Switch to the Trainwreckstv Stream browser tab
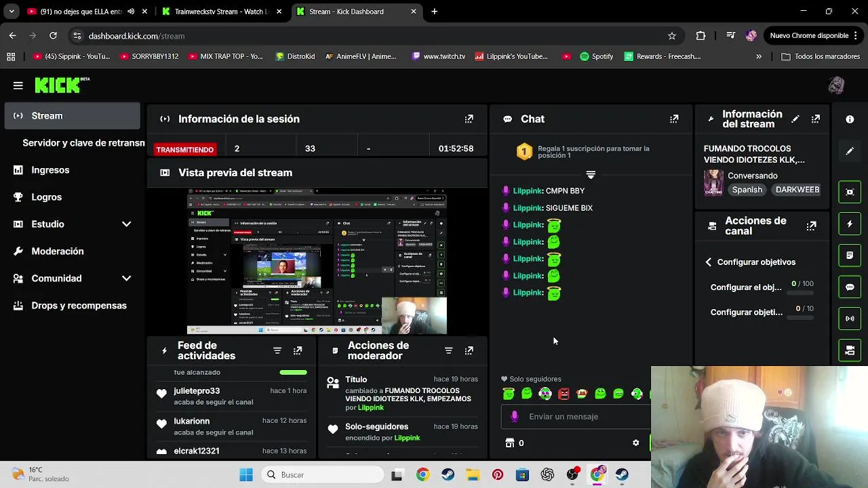This screenshot has width=868, height=488. coord(221,12)
